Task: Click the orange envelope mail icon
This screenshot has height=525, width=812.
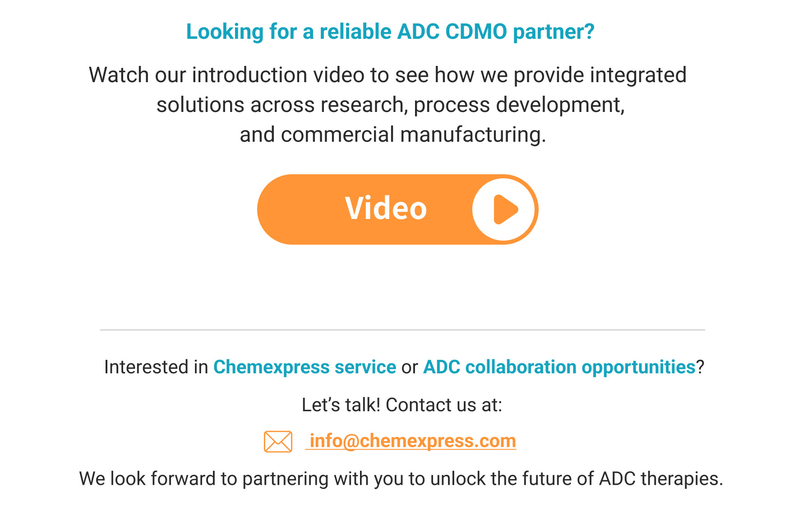Action: tap(278, 441)
